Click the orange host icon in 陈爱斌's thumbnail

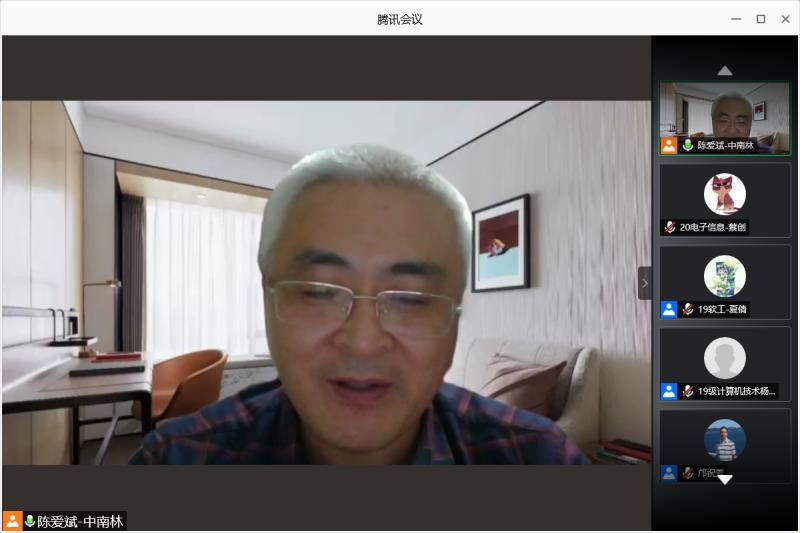(669, 146)
